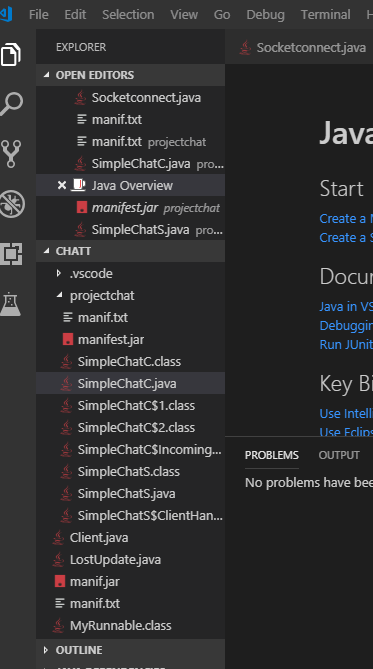Select manif.txt projectchat in open editors

point(130,141)
